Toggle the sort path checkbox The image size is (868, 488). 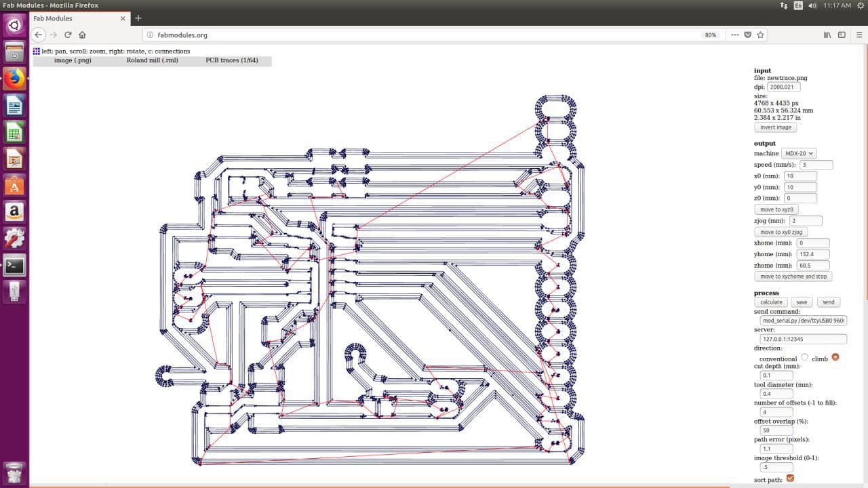[x=790, y=479]
